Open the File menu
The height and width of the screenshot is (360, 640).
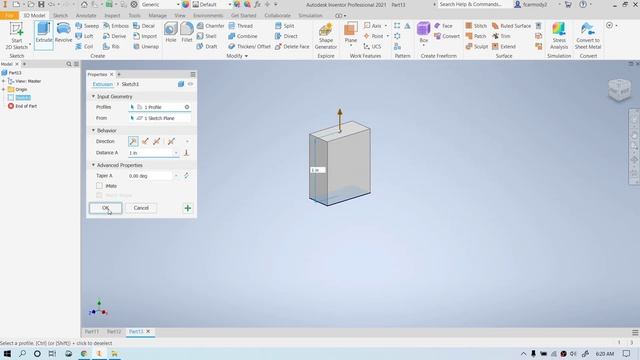point(9,16)
